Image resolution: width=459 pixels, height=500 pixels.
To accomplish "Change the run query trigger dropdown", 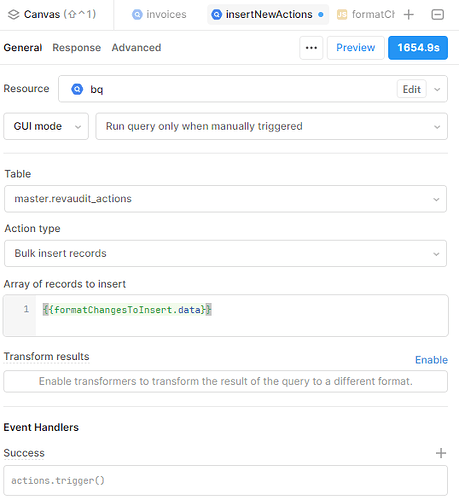I will 271,126.
